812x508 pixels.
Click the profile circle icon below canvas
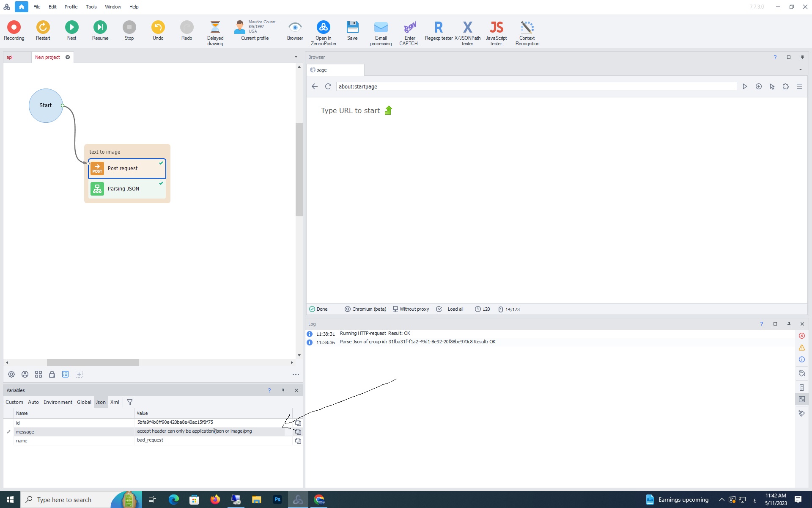pos(25,374)
